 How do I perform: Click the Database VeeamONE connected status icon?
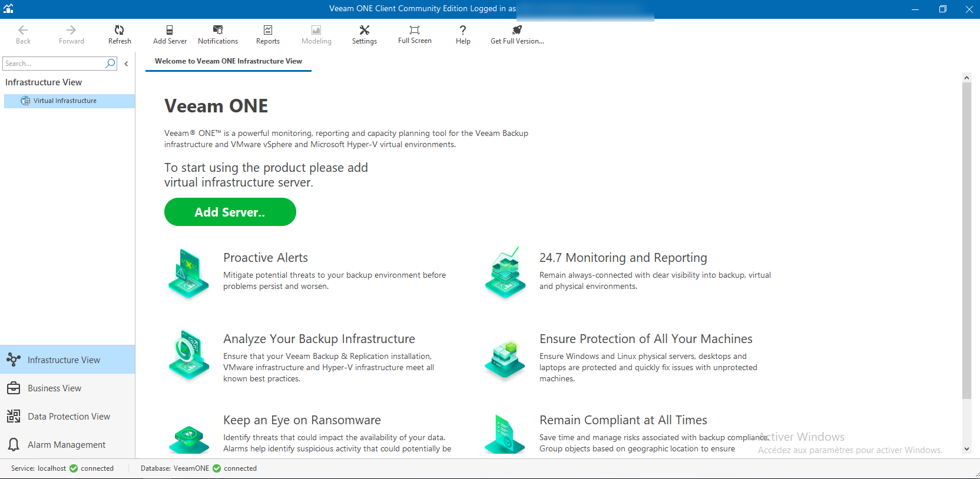(217, 468)
